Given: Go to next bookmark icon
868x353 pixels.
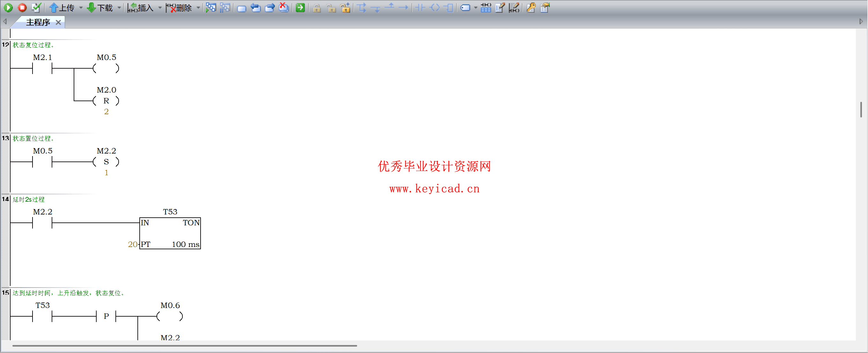Looking at the screenshot, I should tap(270, 7).
